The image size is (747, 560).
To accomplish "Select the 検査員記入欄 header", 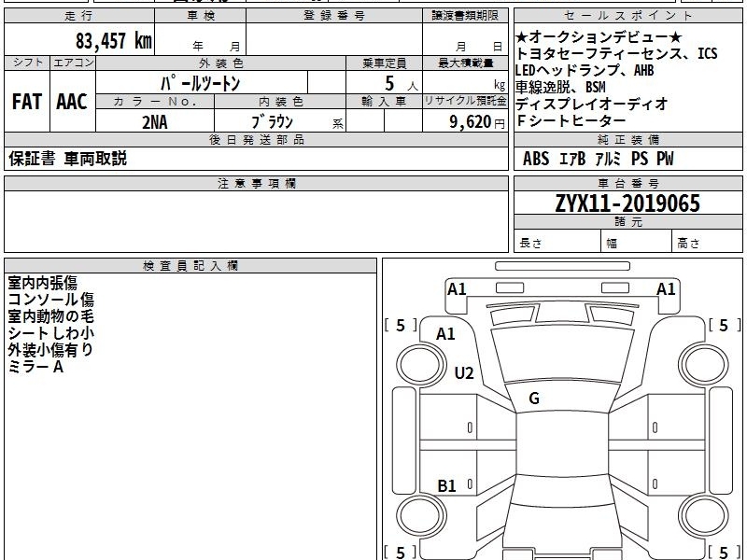I will [x=190, y=266].
